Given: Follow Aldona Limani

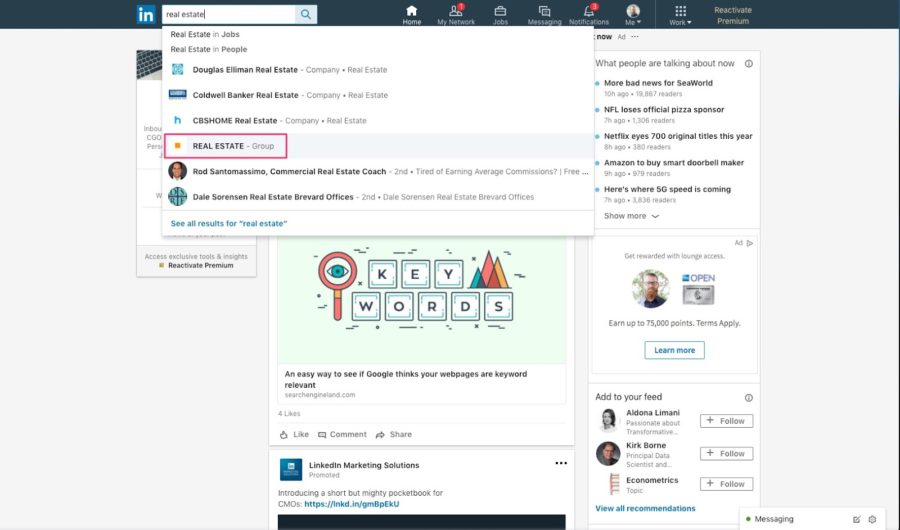Looking at the screenshot, I should tap(726, 421).
